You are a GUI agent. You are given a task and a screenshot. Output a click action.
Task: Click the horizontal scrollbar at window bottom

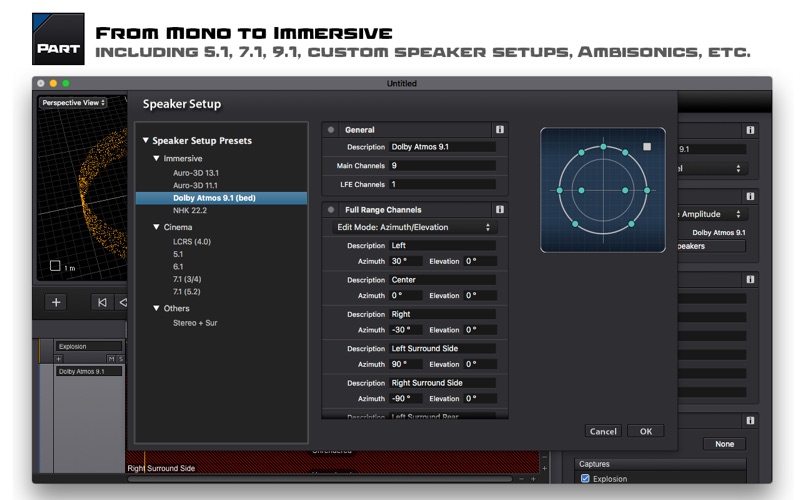pos(319,479)
